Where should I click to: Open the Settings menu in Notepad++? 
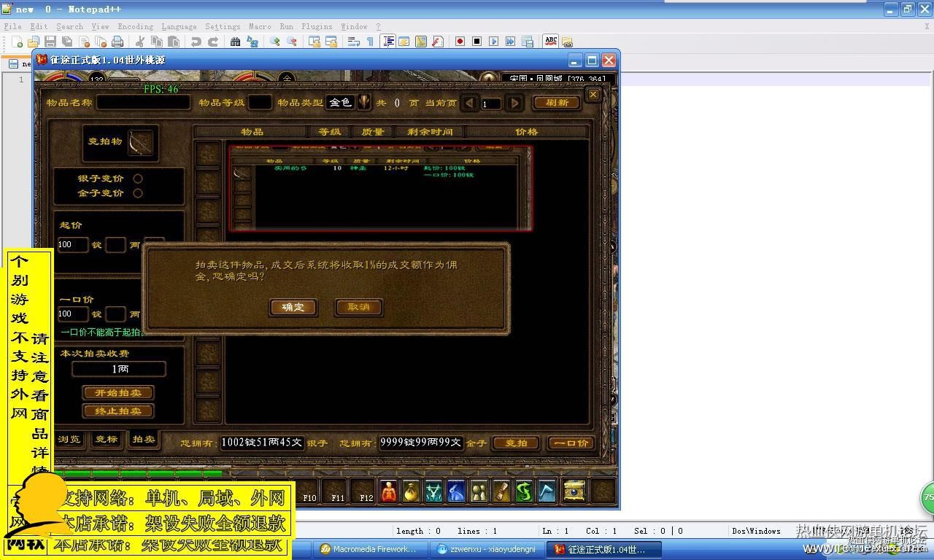tap(223, 26)
